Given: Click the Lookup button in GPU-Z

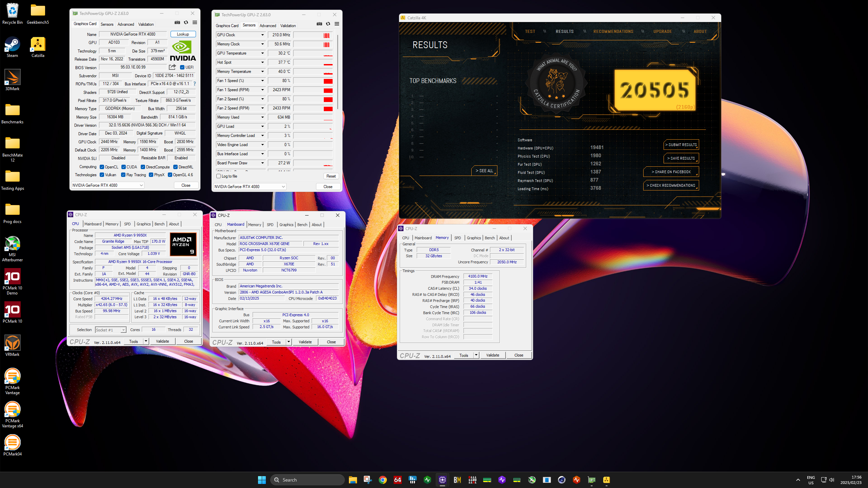Looking at the screenshot, I should [x=183, y=34].
